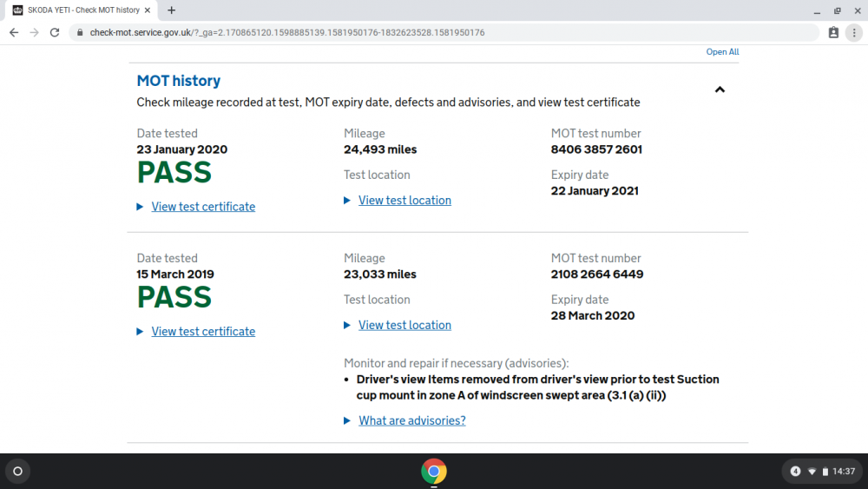Open Wi-Fi status in system tray
The height and width of the screenshot is (489, 868).
(812, 472)
